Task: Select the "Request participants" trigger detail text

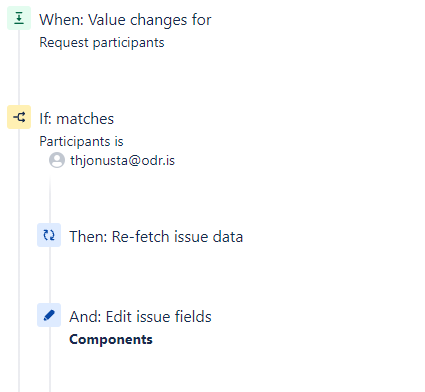Action: (x=102, y=43)
